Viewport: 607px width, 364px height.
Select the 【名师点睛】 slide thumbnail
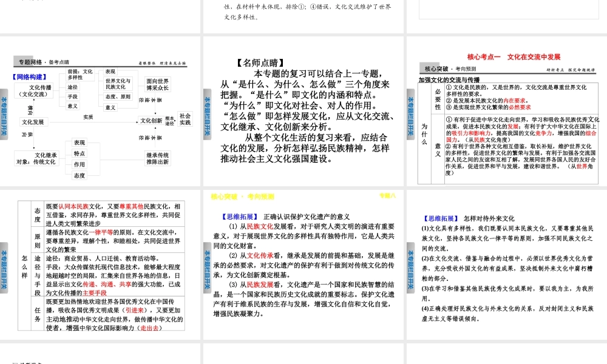tap(303, 112)
